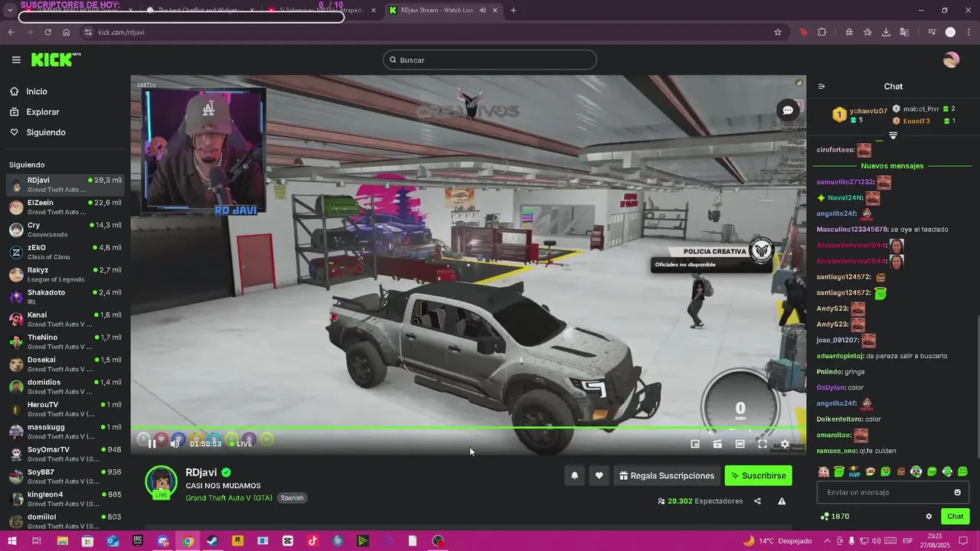
Task: Open Cry channel in sidebar
Action: click(65, 230)
